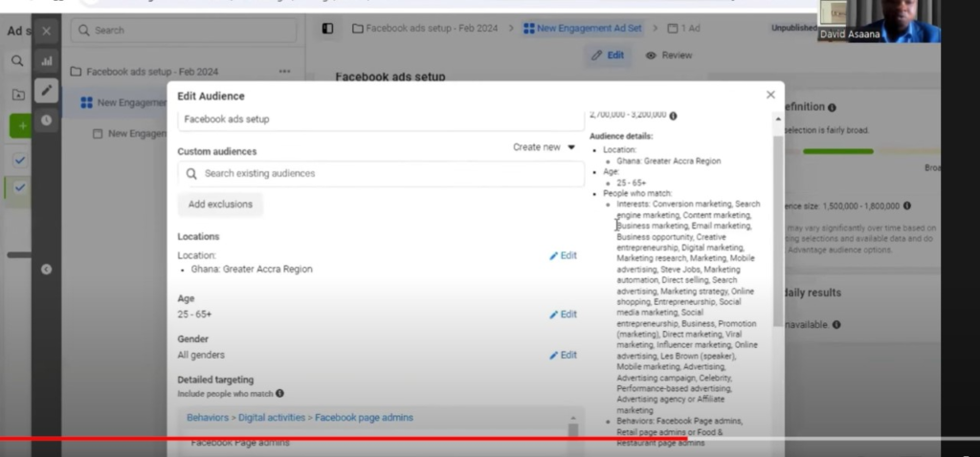Click Search existing audiences field
980x457 pixels.
tap(381, 174)
